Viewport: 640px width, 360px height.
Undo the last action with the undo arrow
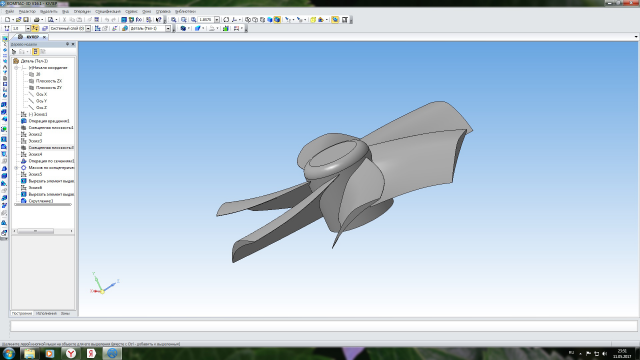point(107,20)
